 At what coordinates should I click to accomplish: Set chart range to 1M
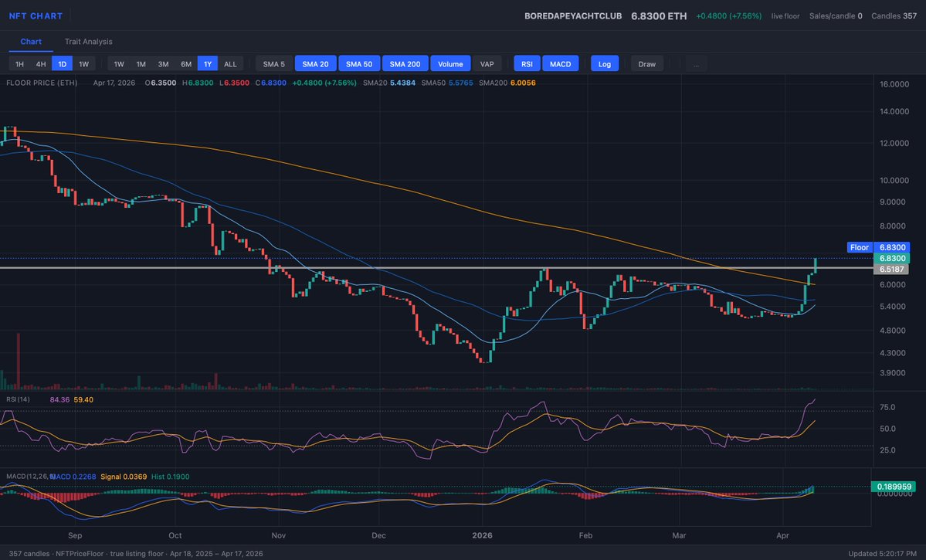point(141,64)
